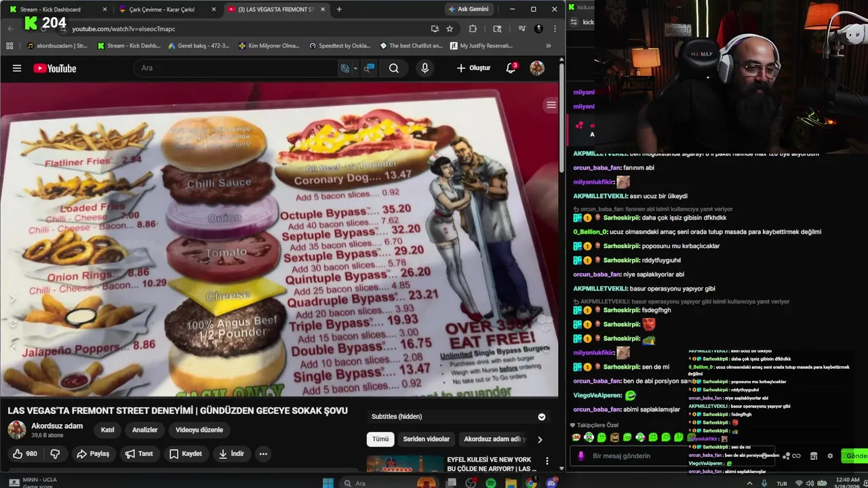The height and width of the screenshot is (488, 868).
Task: Open the Chrome three-dot menu
Action: (555, 28)
